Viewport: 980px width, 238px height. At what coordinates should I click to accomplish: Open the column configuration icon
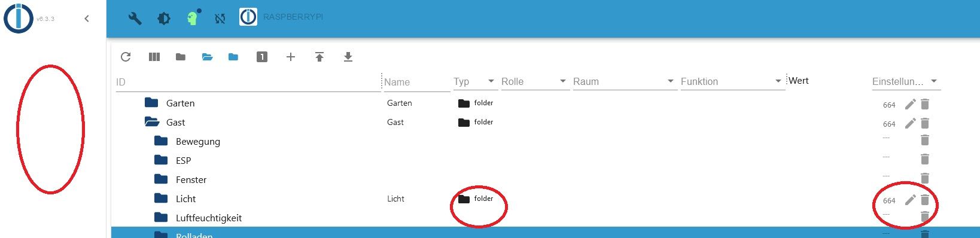[154, 57]
